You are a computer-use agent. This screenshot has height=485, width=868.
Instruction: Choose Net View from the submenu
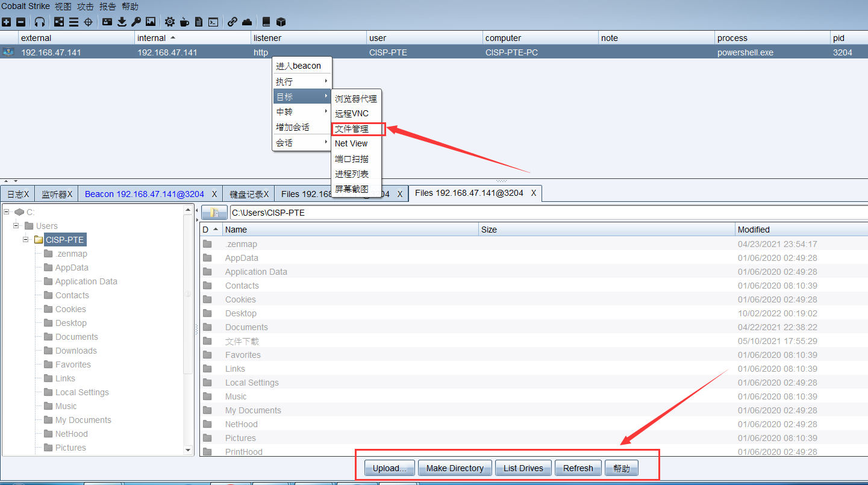tap(358, 143)
